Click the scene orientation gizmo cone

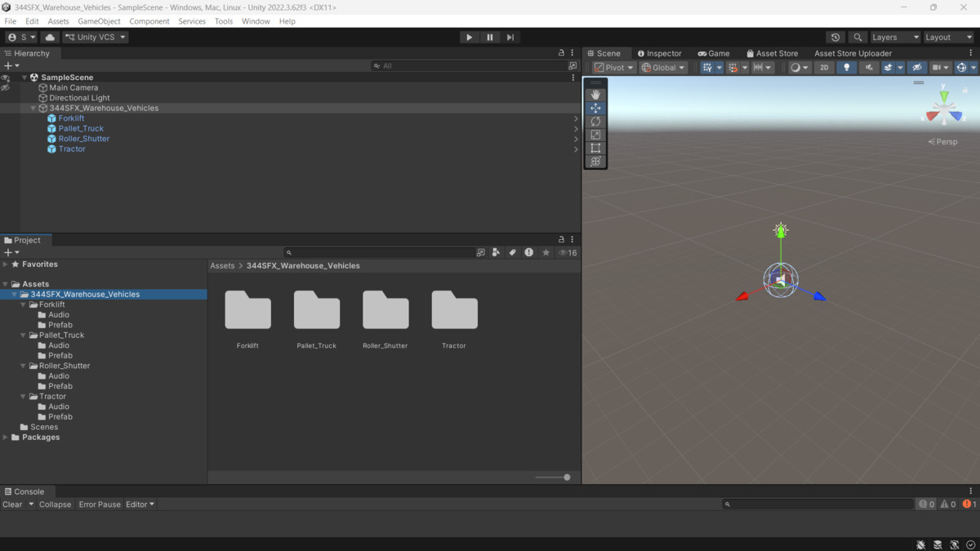click(944, 109)
